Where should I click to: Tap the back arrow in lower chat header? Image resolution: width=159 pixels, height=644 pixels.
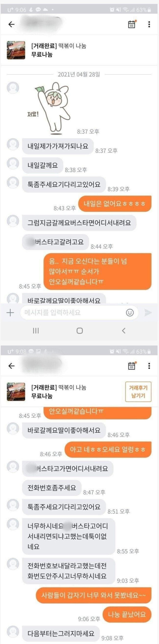pos(11,366)
